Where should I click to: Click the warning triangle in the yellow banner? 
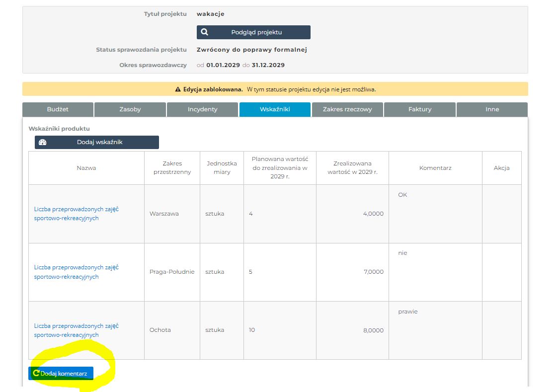(x=178, y=89)
